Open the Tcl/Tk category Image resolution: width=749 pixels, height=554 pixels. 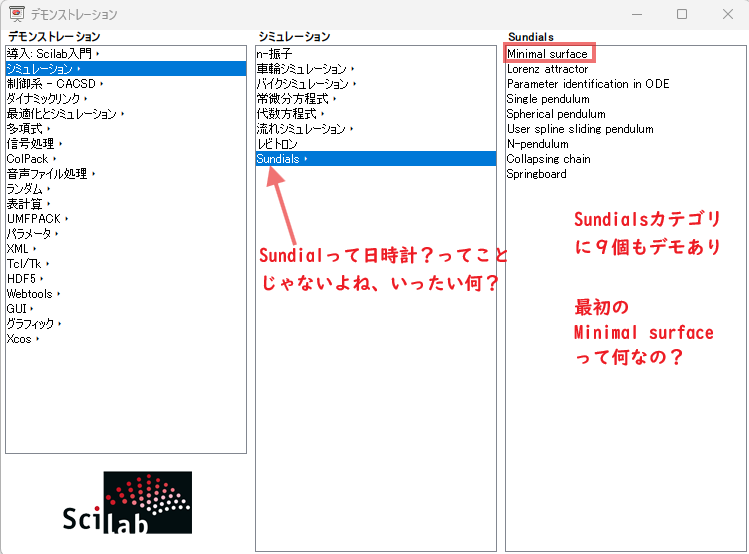click(x=126, y=264)
